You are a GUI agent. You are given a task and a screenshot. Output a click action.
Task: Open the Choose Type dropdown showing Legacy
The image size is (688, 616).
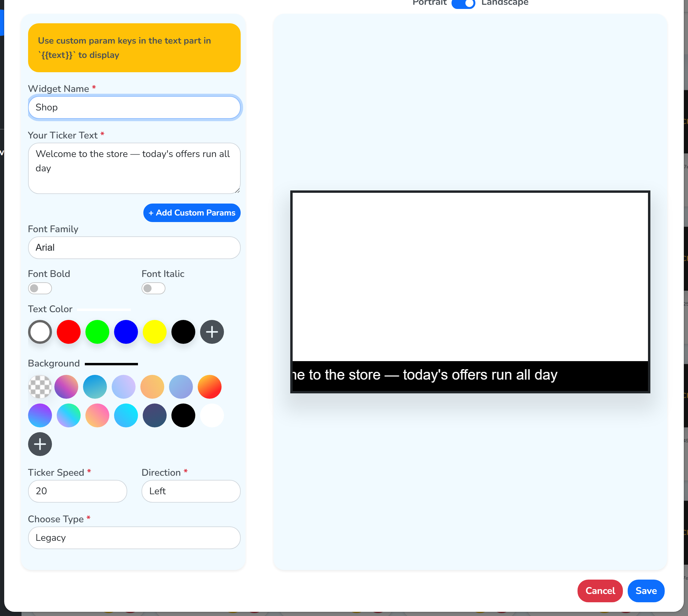tap(134, 538)
